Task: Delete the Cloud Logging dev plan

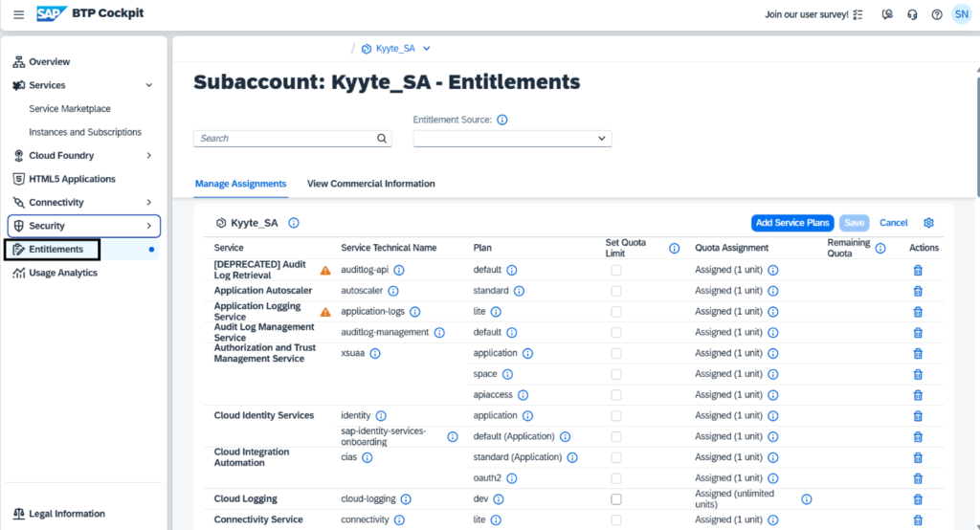Action: click(x=918, y=499)
